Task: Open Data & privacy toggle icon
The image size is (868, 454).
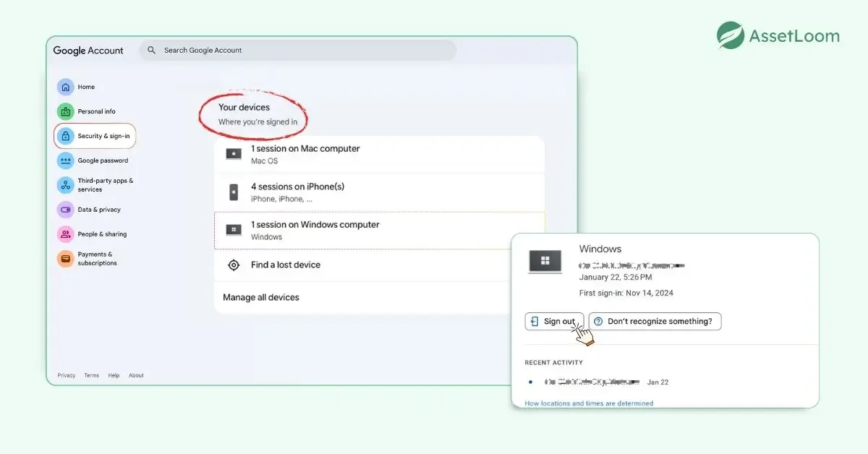Action: click(66, 210)
